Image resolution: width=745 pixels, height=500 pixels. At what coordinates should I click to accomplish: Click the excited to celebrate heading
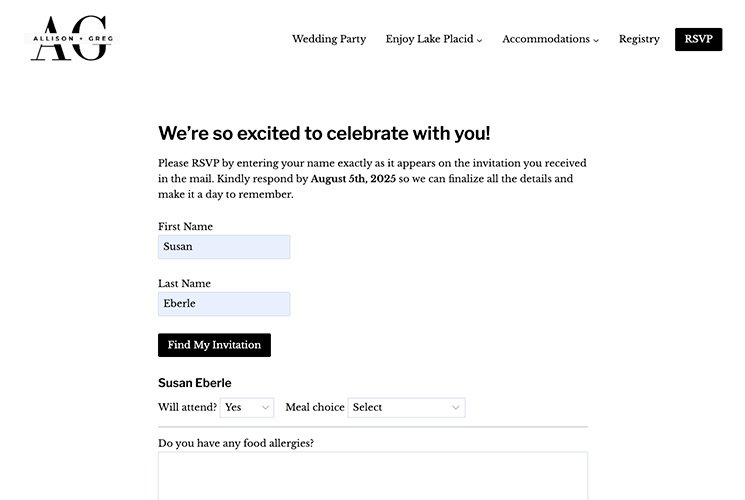324,134
